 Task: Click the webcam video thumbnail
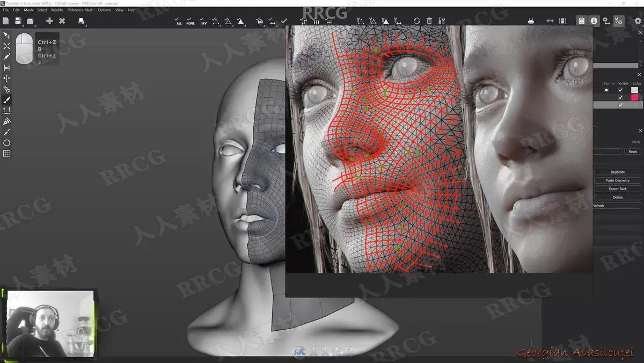(x=50, y=324)
